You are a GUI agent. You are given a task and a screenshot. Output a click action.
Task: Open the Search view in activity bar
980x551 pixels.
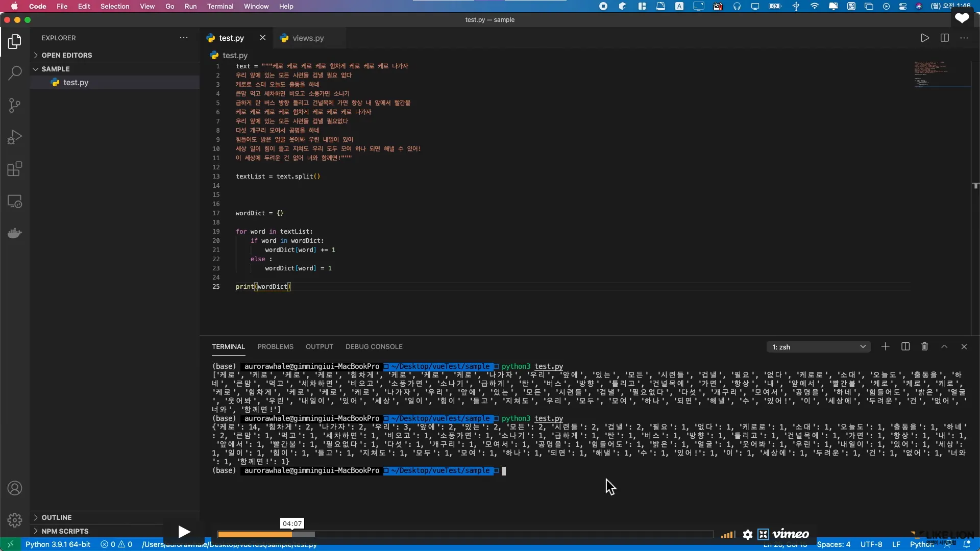coord(15,73)
